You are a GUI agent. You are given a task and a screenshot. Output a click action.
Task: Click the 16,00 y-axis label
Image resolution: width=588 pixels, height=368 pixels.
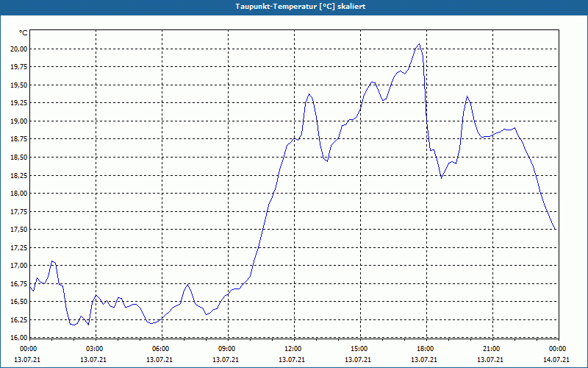pyautogui.click(x=19, y=337)
